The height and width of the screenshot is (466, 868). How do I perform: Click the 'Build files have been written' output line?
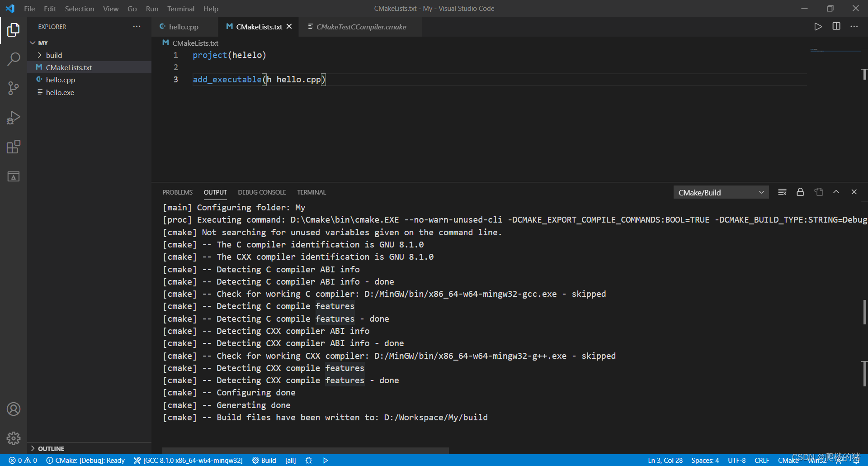click(325, 418)
